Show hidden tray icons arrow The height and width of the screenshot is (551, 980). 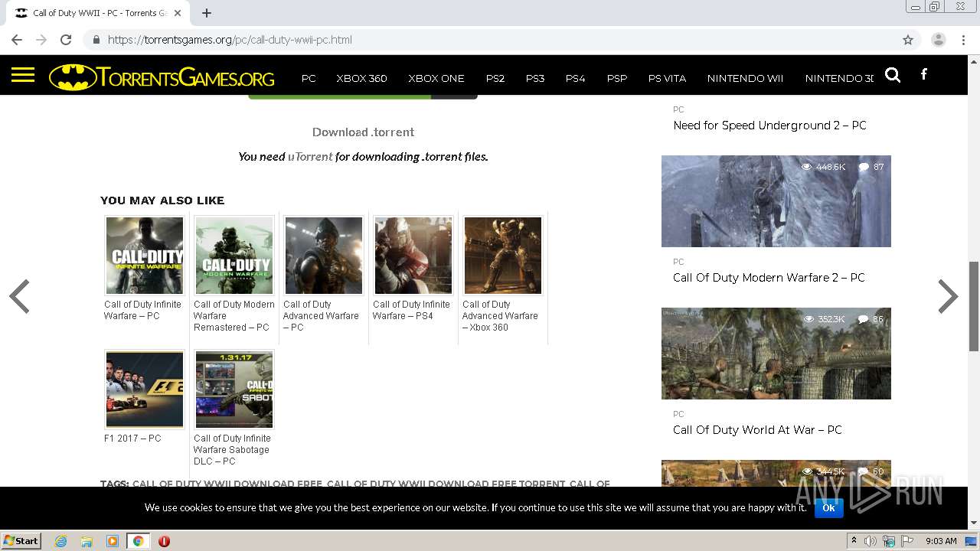coord(854,541)
